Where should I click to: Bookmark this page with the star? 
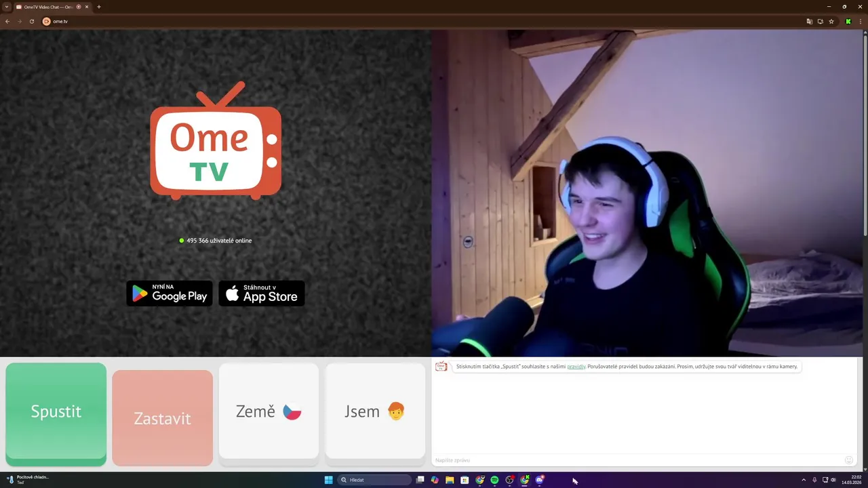(831, 21)
